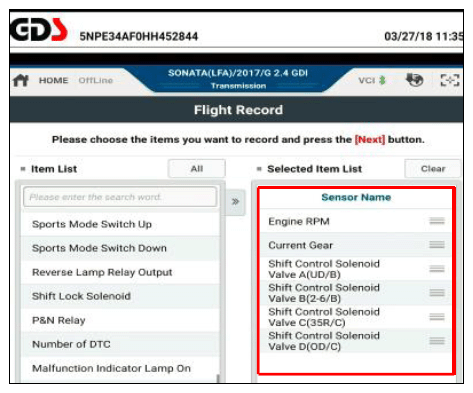
Task: Click the HOME label
Action: 53,80
